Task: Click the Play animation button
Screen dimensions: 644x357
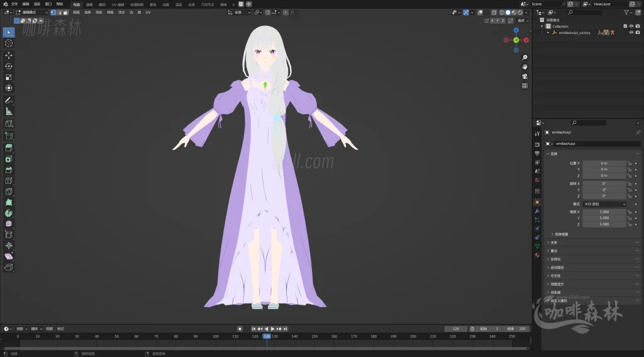Action: [272, 329]
